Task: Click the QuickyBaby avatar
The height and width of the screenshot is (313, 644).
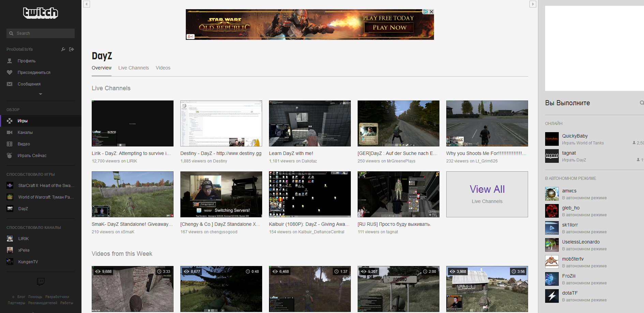Action: 552,139
